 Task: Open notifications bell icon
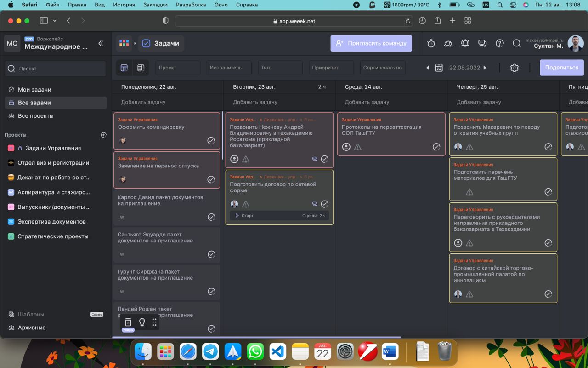pyautogui.click(x=465, y=43)
